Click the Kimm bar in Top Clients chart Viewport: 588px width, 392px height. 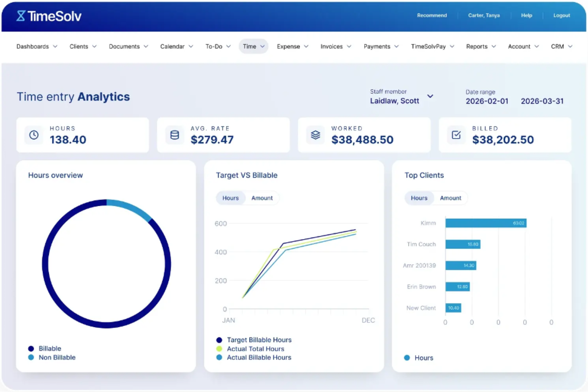click(x=485, y=223)
